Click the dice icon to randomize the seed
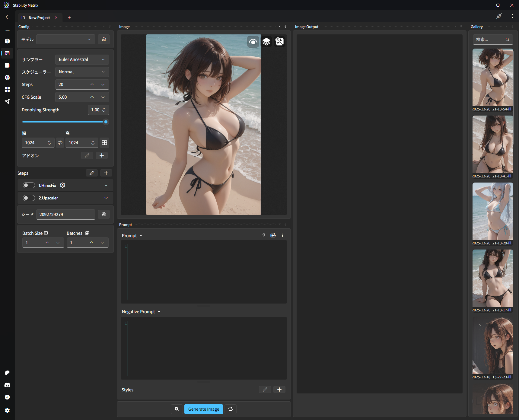The image size is (519, 420). click(x=104, y=214)
